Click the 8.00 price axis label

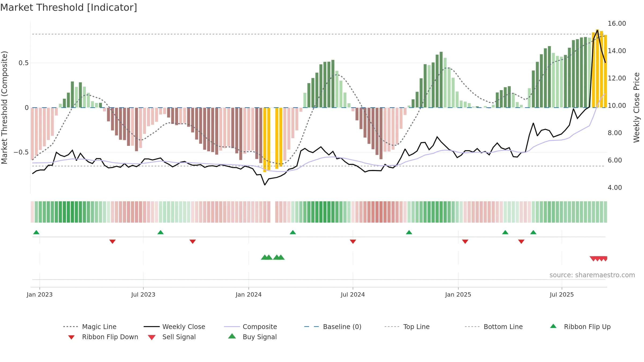click(x=615, y=133)
